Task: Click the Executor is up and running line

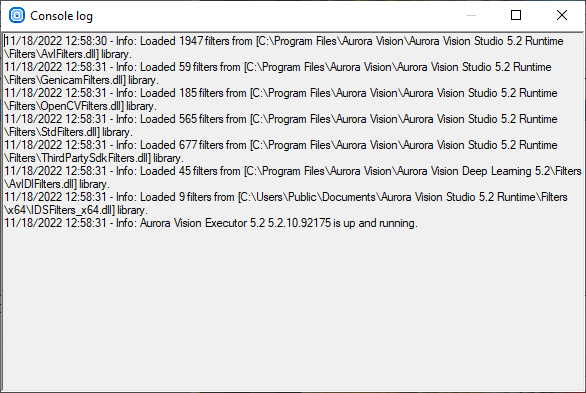Action: [x=211, y=223]
